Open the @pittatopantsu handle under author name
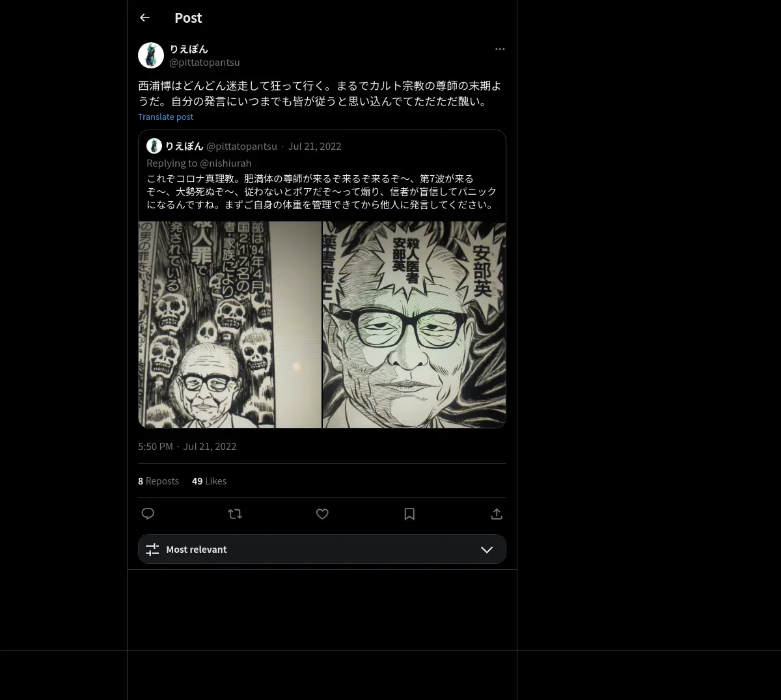This screenshot has width=781, height=700. click(x=204, y=63)
